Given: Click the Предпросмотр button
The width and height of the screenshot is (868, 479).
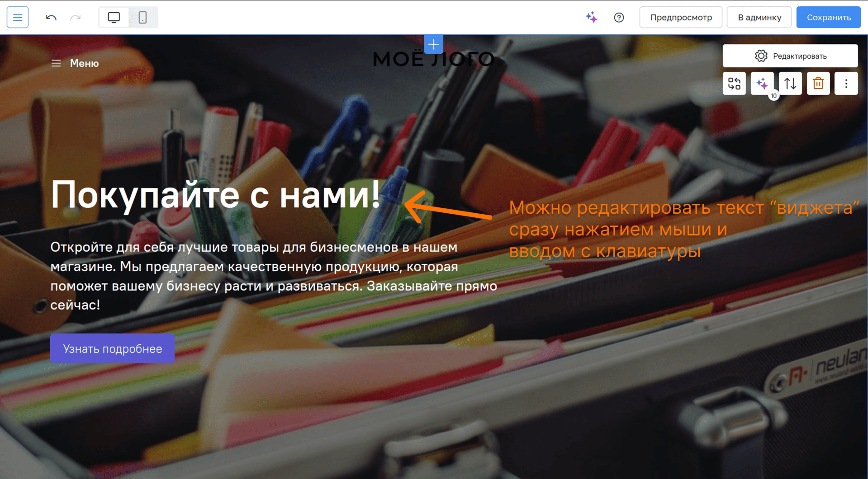Looking at the screenshot, I should (x=681, y=17).
